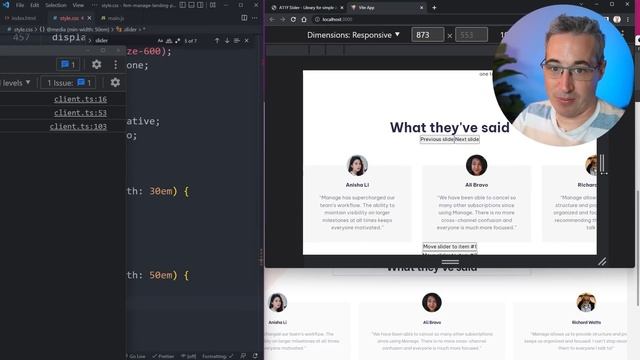Toggle secondary sidebar layout icon in title bar
Screen dimensions: 640x360
coord(200,5)
